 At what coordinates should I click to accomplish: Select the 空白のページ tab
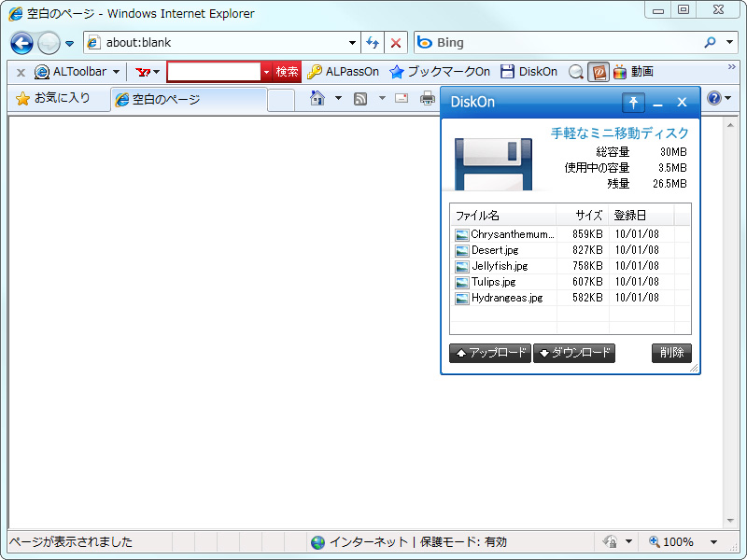click(x=189, y=100)
